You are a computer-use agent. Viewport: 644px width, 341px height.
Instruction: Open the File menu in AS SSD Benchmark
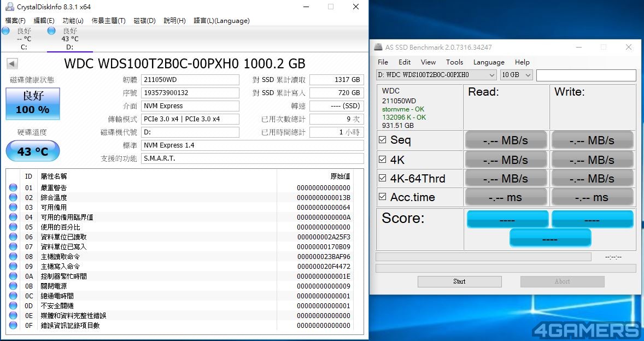(383, 62)
